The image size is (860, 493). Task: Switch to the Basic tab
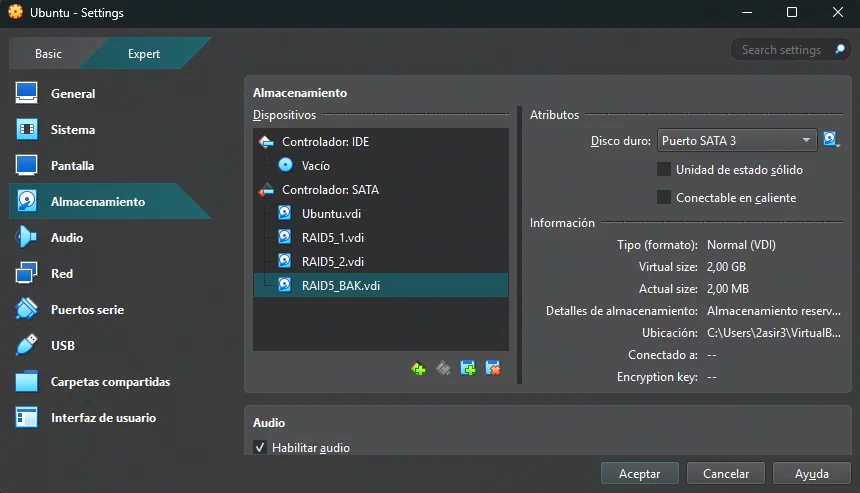tap(48, 54)
